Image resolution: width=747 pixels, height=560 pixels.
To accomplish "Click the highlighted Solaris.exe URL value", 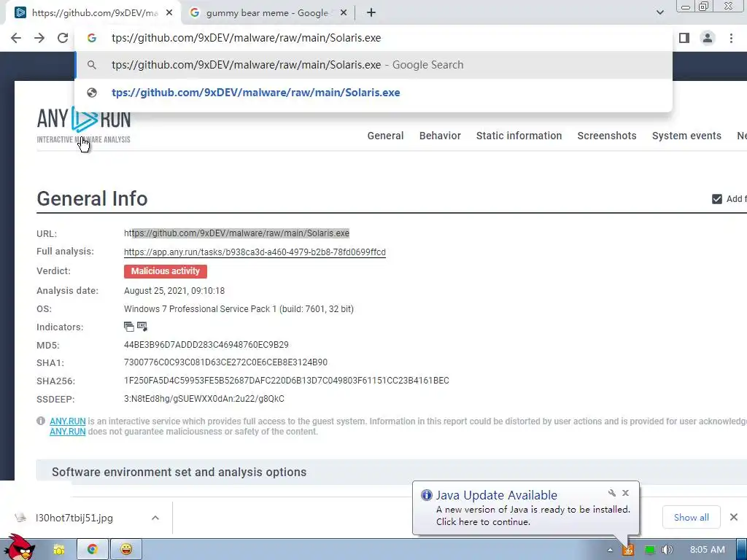I will pos(236,233).
